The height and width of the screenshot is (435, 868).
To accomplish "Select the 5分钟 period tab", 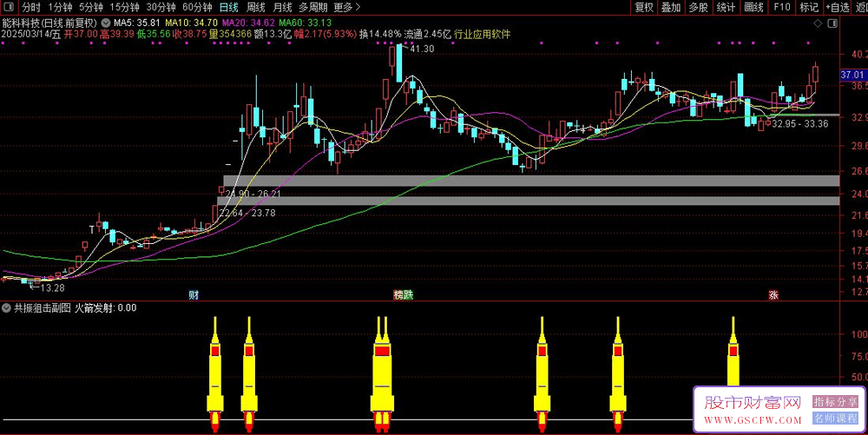I will point(91,7).
